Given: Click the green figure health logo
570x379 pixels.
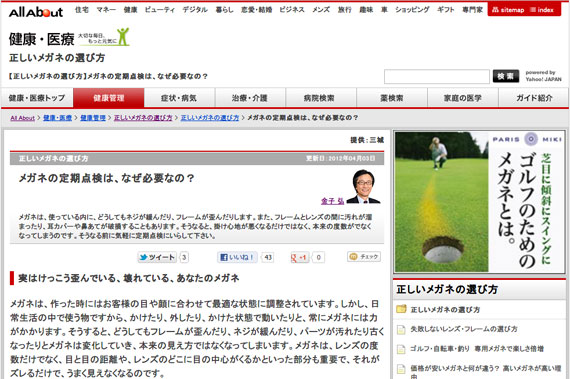Looking at the screenshot, I should (123, 36).
